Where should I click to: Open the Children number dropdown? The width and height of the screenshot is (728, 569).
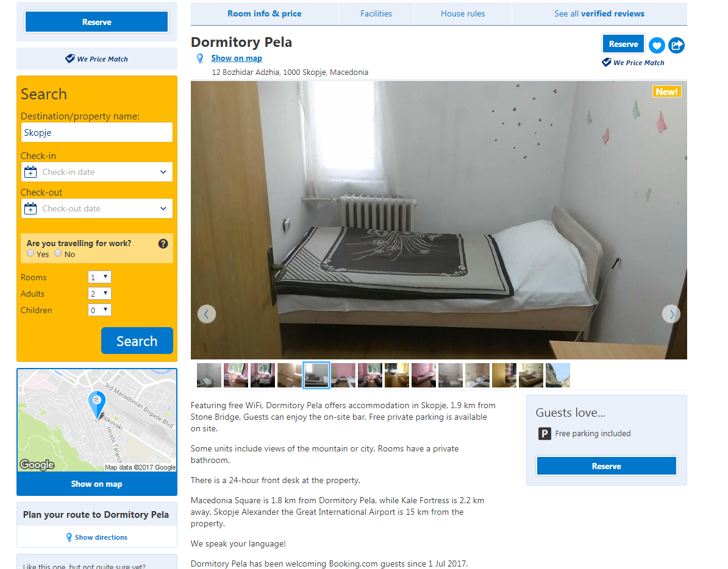[x=99, y=310]
